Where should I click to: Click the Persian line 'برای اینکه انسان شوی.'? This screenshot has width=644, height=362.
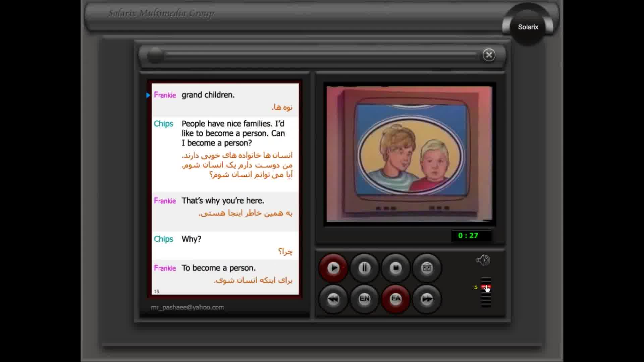tap(253, 280)
